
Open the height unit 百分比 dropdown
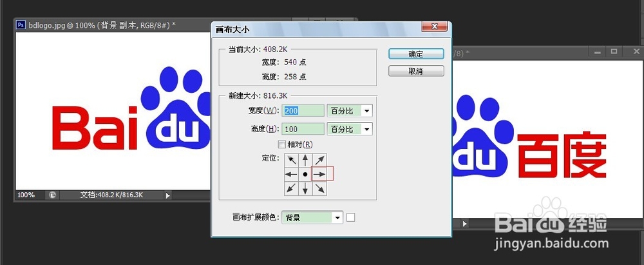pos(350,129)
